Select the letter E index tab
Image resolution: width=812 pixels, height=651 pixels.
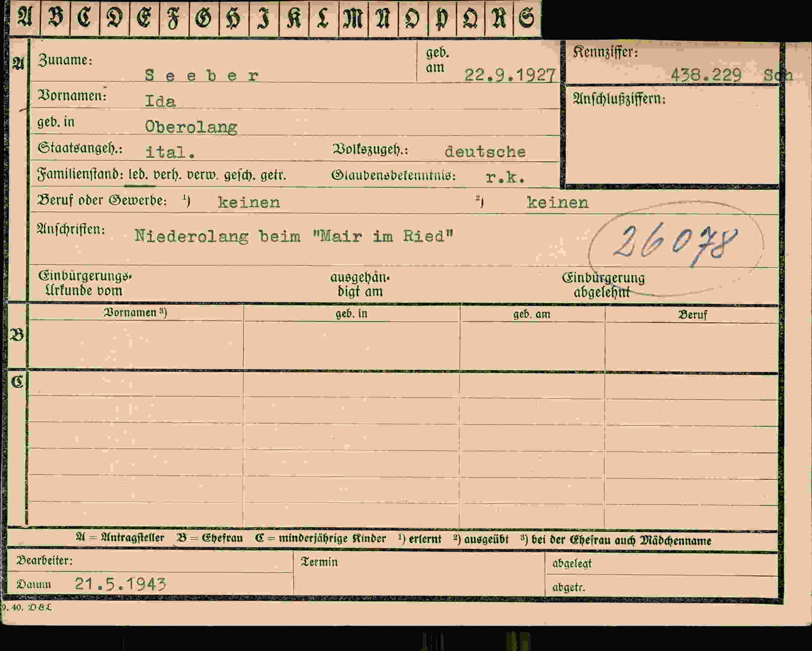[x=144, y=18]
